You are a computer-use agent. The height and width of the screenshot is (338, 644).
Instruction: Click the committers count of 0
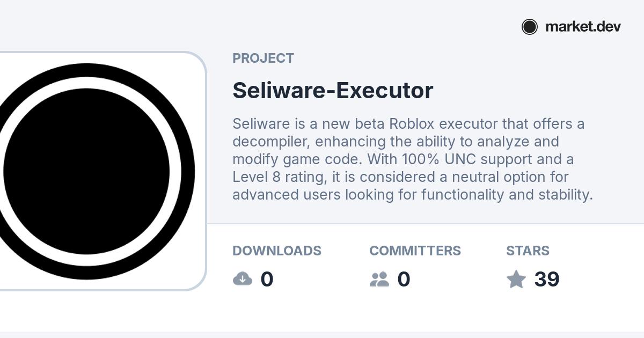tap(404, 279)
